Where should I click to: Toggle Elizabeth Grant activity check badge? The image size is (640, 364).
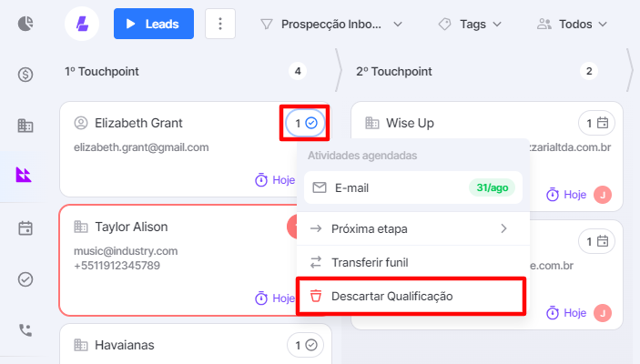(305, 123)
